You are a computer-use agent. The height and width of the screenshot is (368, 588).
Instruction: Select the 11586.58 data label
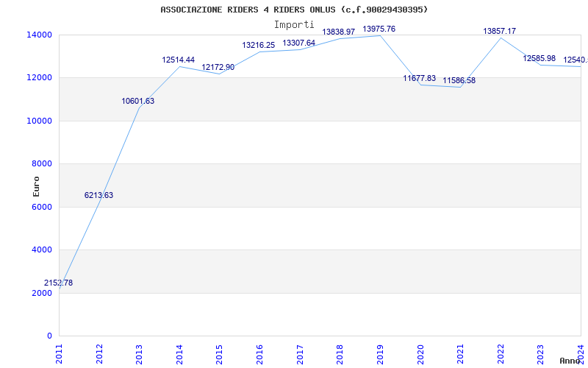(459, 80)
